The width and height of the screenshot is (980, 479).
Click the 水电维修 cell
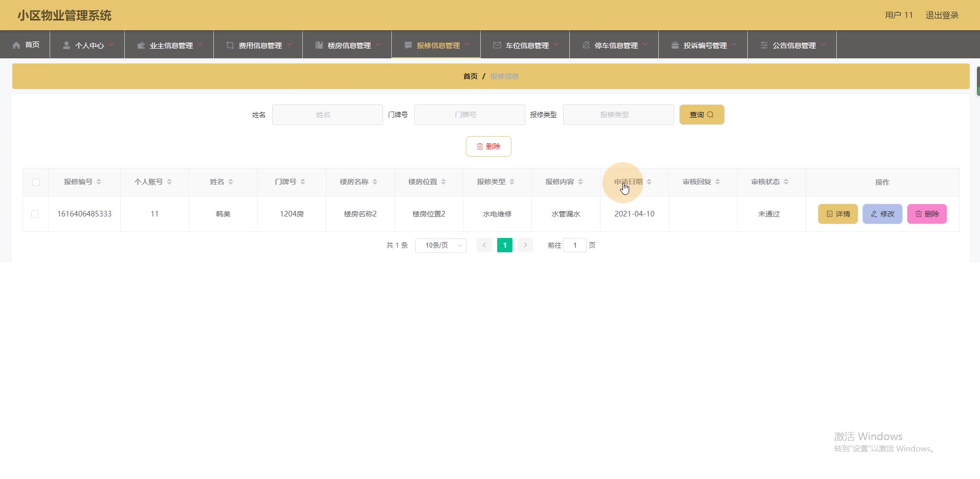[x=497, y=214]
